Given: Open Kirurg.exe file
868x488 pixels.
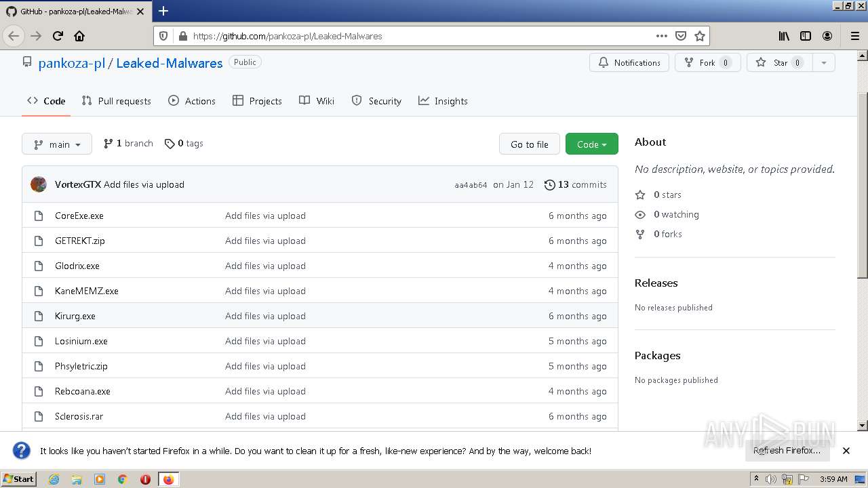Looking at the screenshot, I should pos(75,316).
